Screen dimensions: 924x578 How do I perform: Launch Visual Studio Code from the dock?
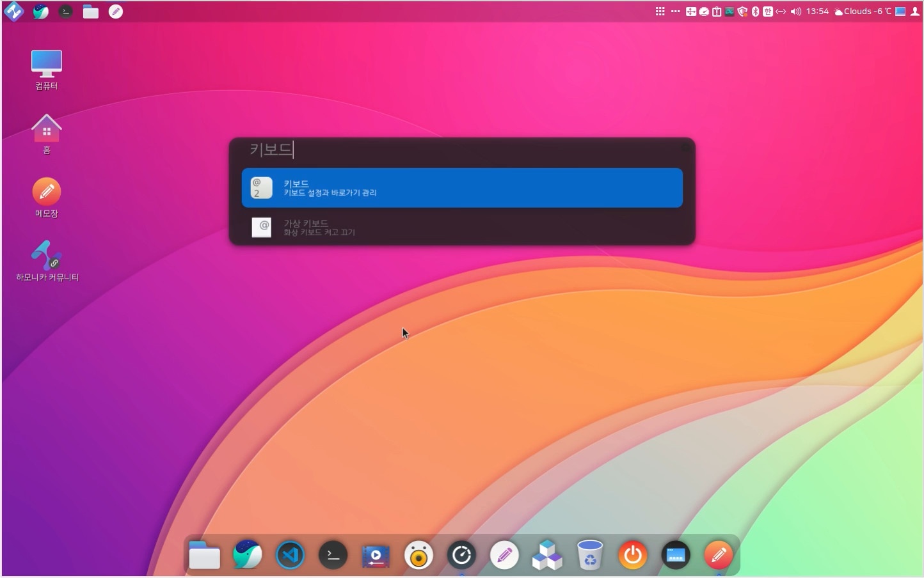point(290,555)
